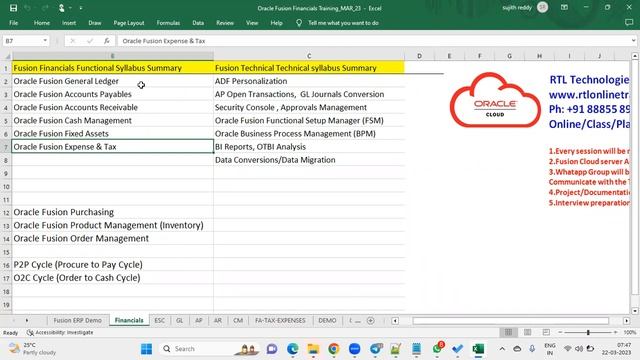
Task: Switch to the AP sheet tab
Action: click(199, 320)
